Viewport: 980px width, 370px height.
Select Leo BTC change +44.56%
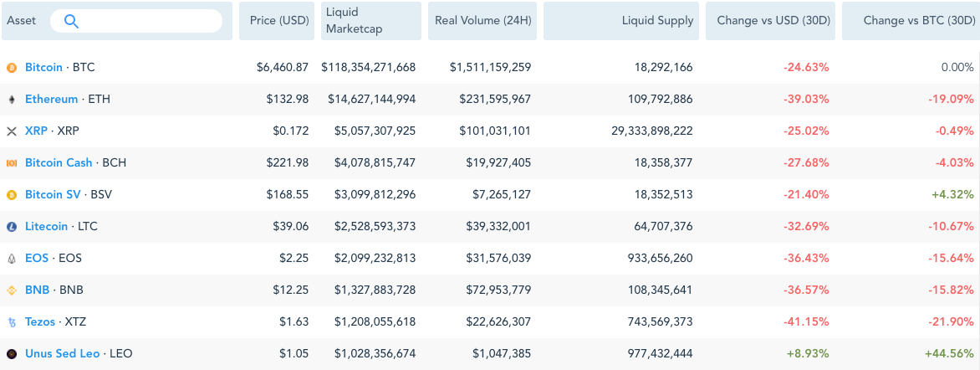950,354
